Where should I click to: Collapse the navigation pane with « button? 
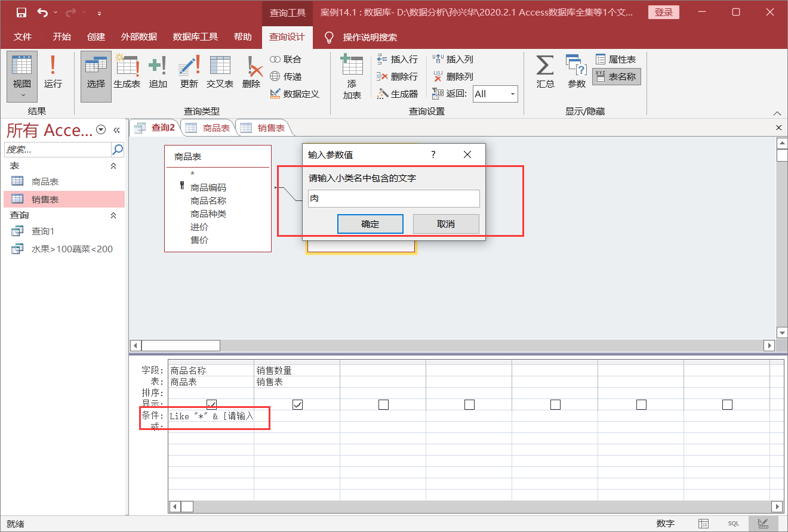point(117,129)
